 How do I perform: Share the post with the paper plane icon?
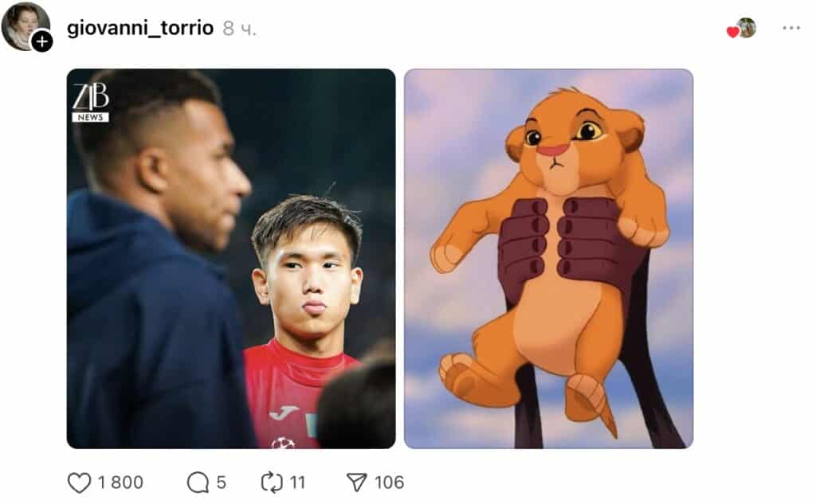tap(356, 482)
